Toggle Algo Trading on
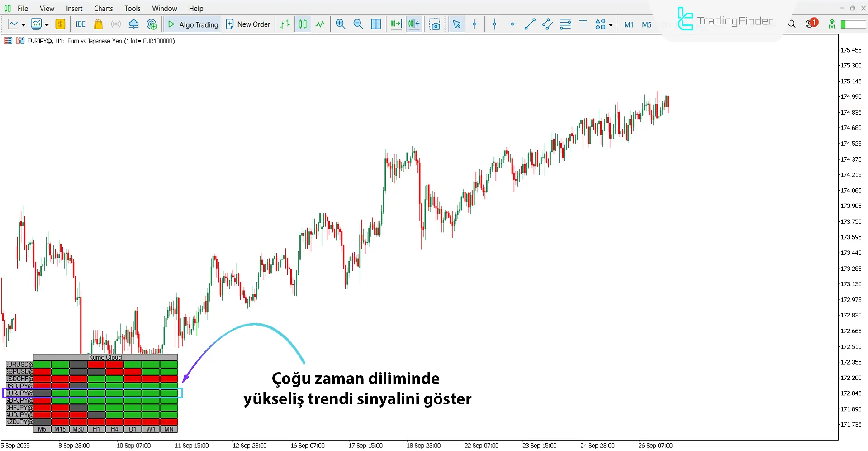This screenshot has width=868, height=451. 192,24
